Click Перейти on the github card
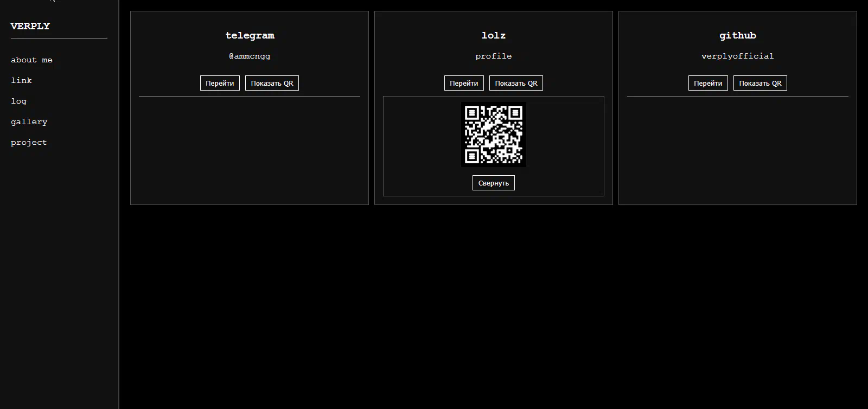The height and width of the screenshot is (409, 868). click(x=708, y=83)
